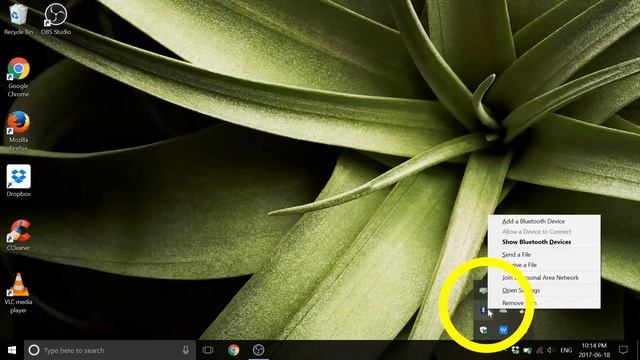Select the VLC media player shortcut
Viewport: 640px width, 360px height.
18,293
